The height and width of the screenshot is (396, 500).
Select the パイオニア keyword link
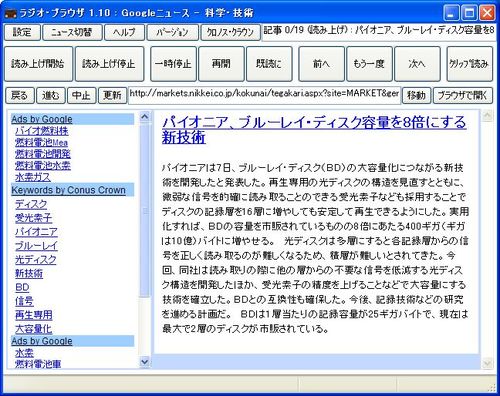(x=36, y=232)
